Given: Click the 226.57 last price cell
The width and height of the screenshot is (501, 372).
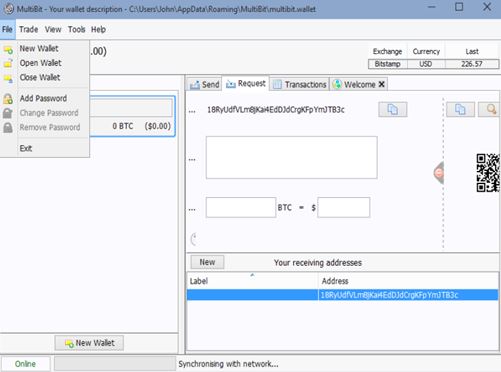Looking at the screenshot, I should [472, 64].
